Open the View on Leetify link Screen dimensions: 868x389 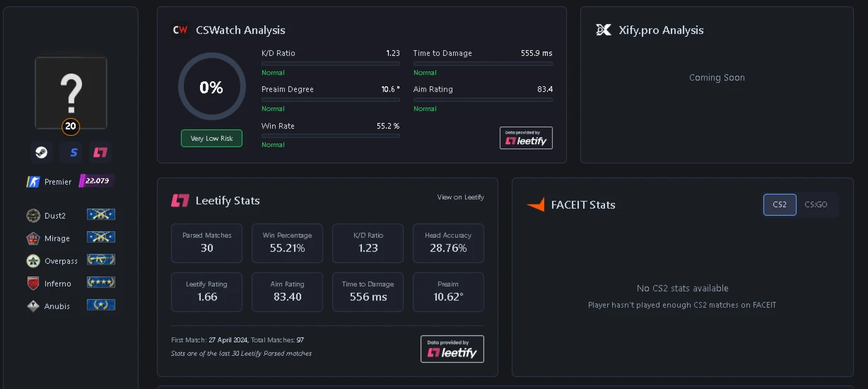(461, 197)
